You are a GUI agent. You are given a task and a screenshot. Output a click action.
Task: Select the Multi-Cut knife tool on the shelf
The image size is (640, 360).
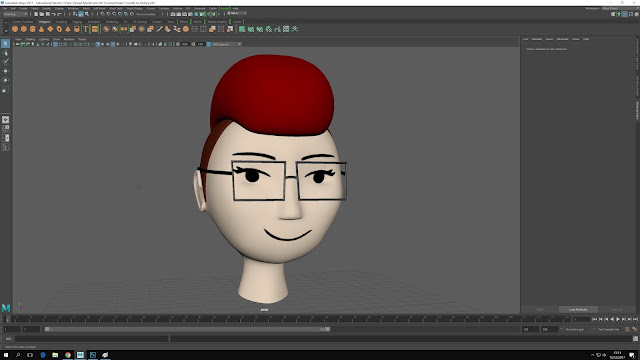[x=159, y=29]
